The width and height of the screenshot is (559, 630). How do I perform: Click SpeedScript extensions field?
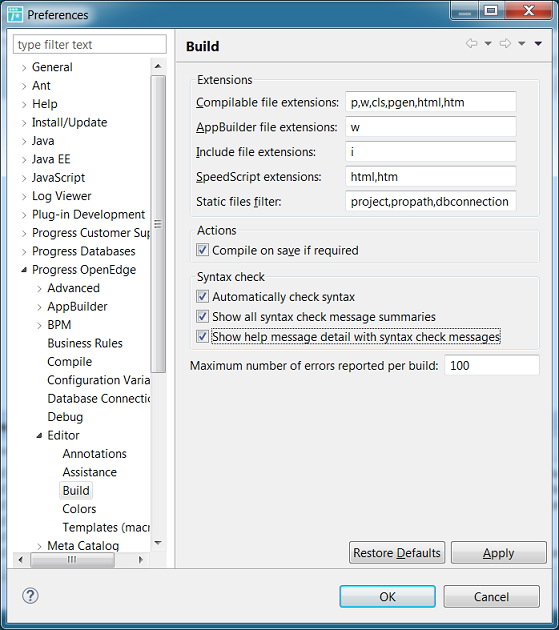point(431,177)
